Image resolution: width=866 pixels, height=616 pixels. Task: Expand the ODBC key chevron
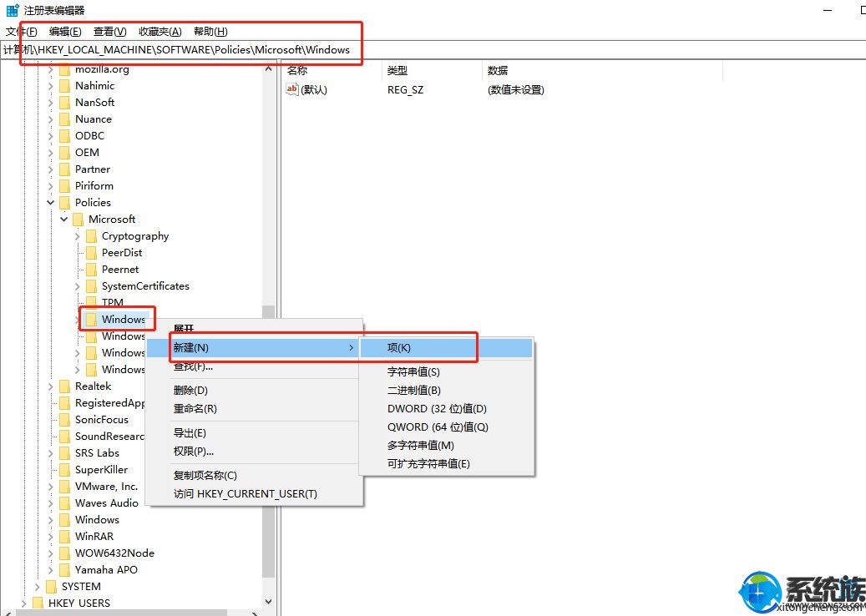(x=50, y=136)
